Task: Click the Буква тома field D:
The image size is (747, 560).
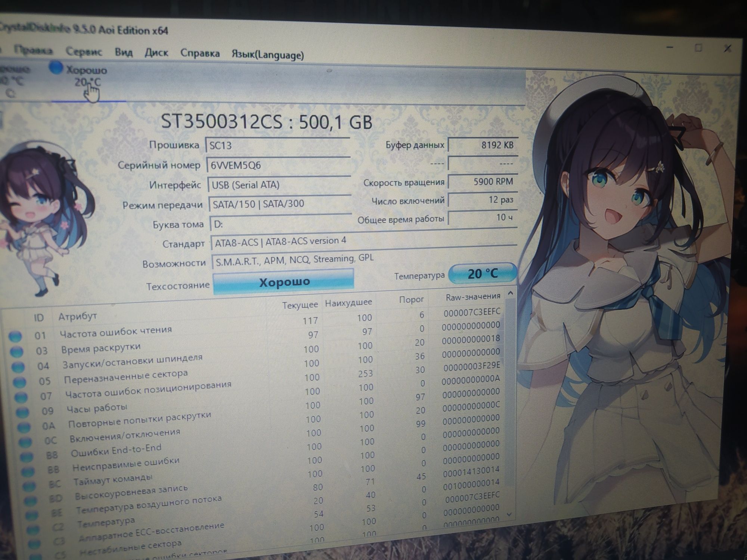Action: 281,224
